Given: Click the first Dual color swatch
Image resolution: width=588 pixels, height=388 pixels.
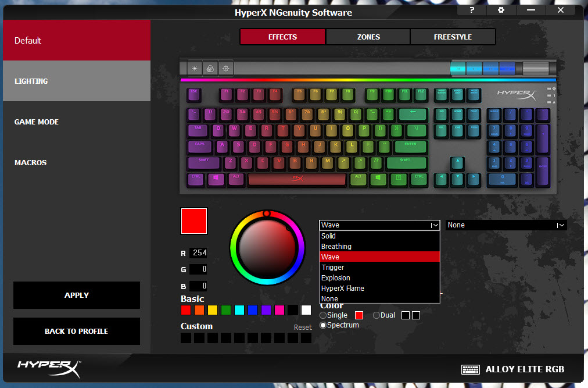Looking at the screenshot, I should click(406, 315).
